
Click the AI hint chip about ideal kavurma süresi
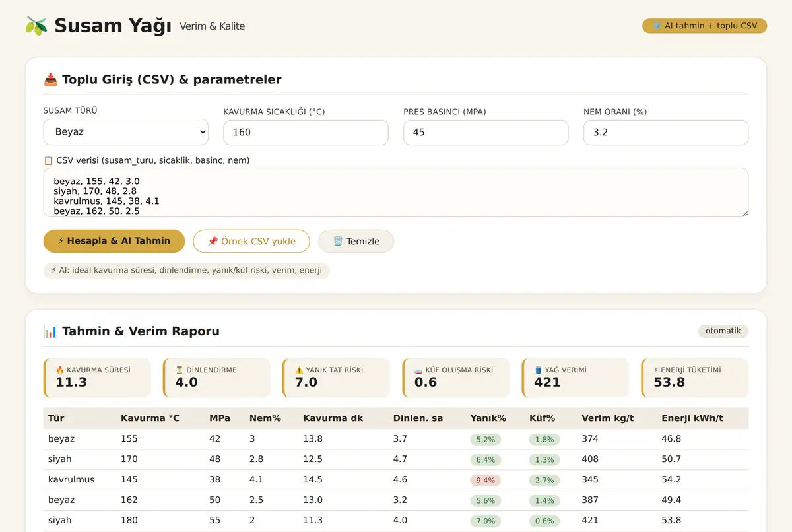point(187,270)
